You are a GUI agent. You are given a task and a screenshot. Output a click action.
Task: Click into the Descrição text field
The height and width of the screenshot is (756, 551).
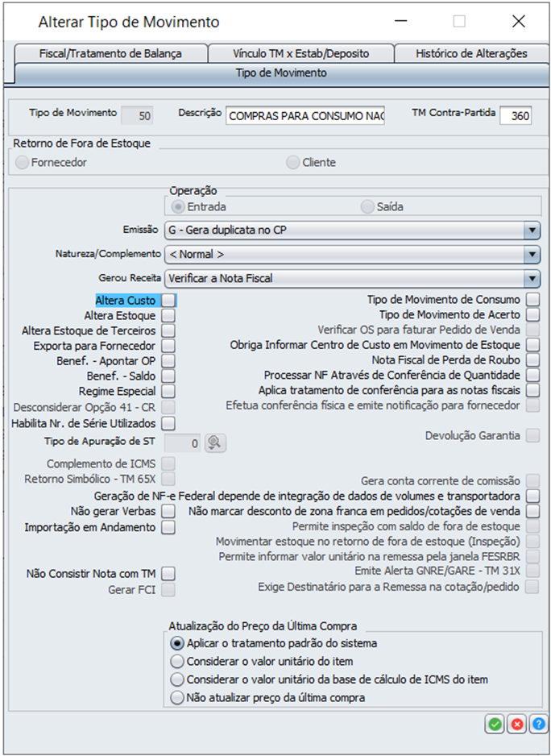pyautogui.click(x=305, y=116)
